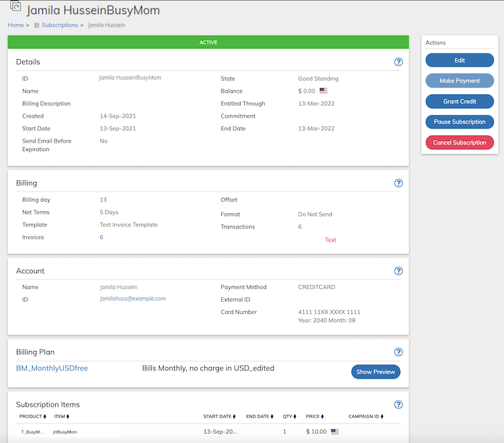Cancel the subscription
The width and height of the screenshot is (504, 443).
[460, 143]
